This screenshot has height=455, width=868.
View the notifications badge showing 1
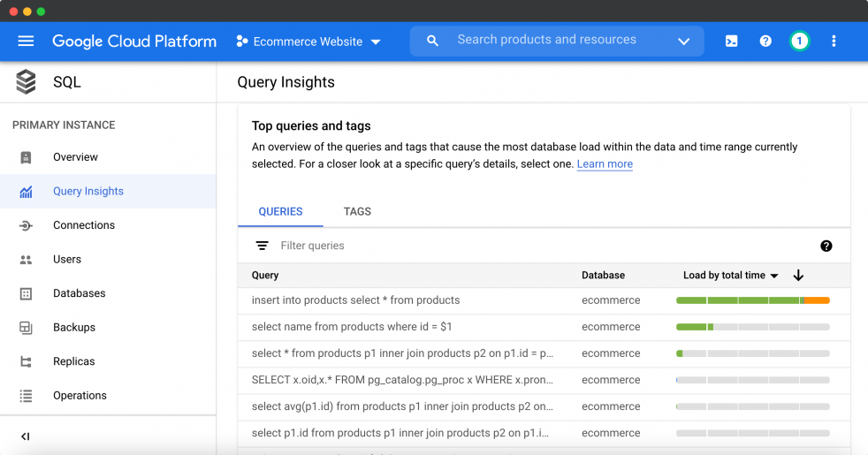point(799,41)
